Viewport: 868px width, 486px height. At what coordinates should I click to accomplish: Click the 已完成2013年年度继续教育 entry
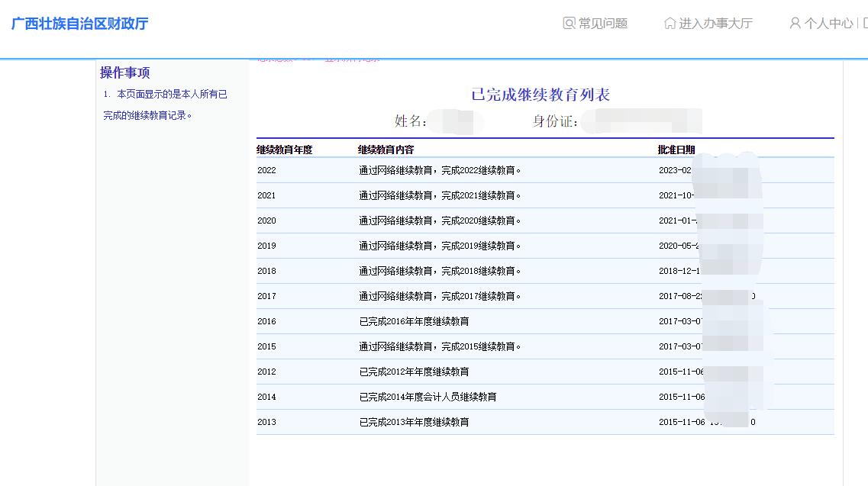point(414,422)
